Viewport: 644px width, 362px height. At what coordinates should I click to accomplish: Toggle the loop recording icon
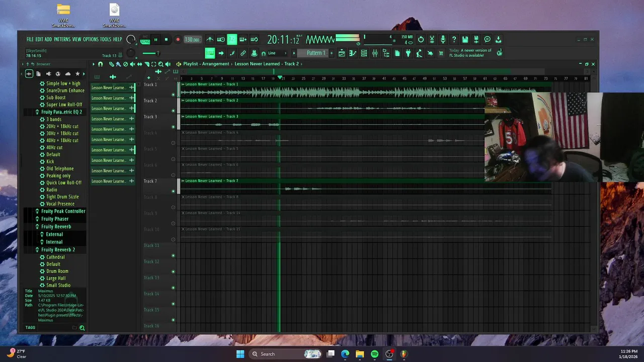254,39
